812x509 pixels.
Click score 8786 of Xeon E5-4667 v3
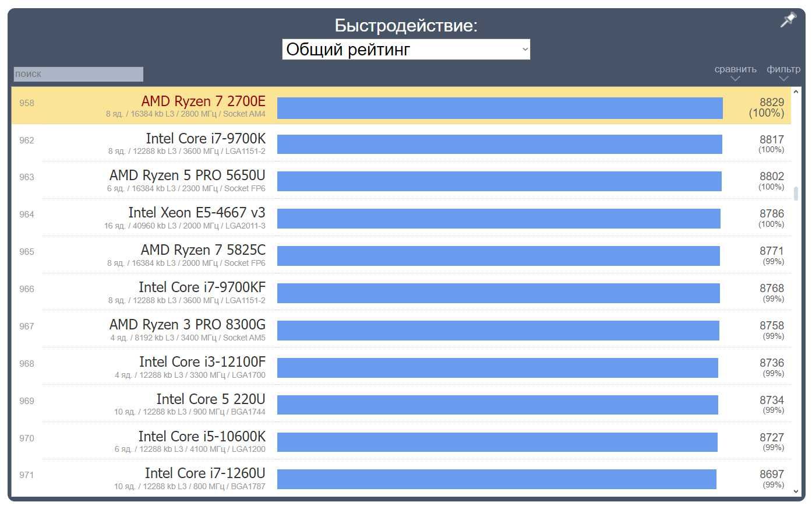pos(772,213)
